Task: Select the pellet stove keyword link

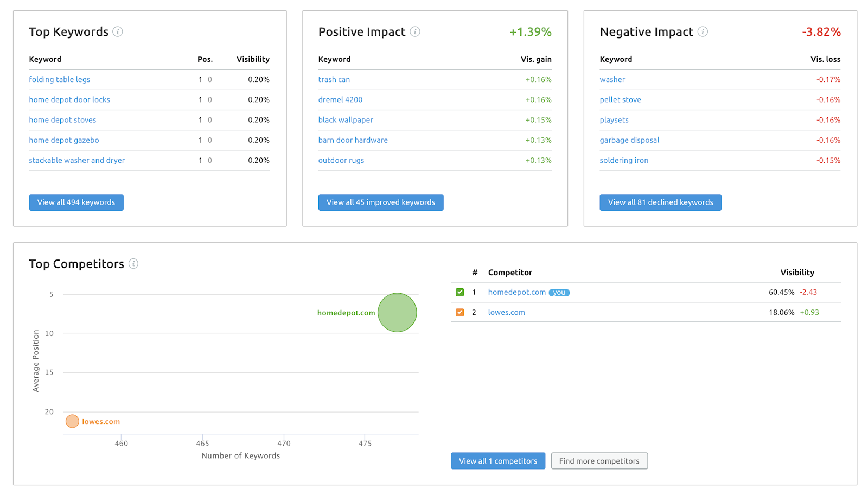Action: (x=620, y=100)
